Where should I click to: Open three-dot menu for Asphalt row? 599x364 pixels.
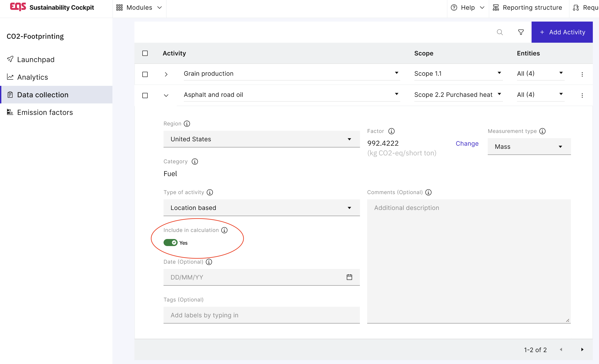coord(582,95)
